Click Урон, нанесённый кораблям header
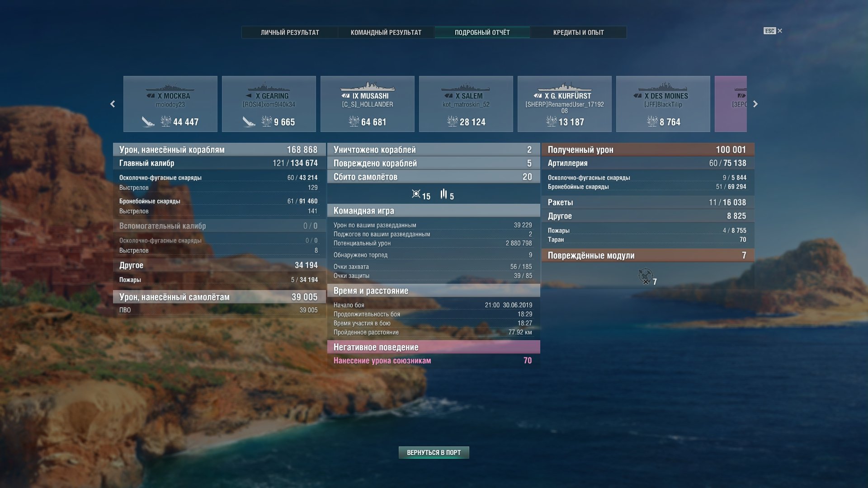 click(219, 150)
